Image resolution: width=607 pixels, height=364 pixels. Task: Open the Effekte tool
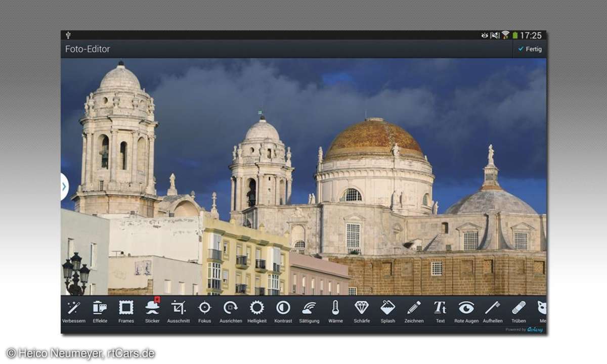coord(100,311)
